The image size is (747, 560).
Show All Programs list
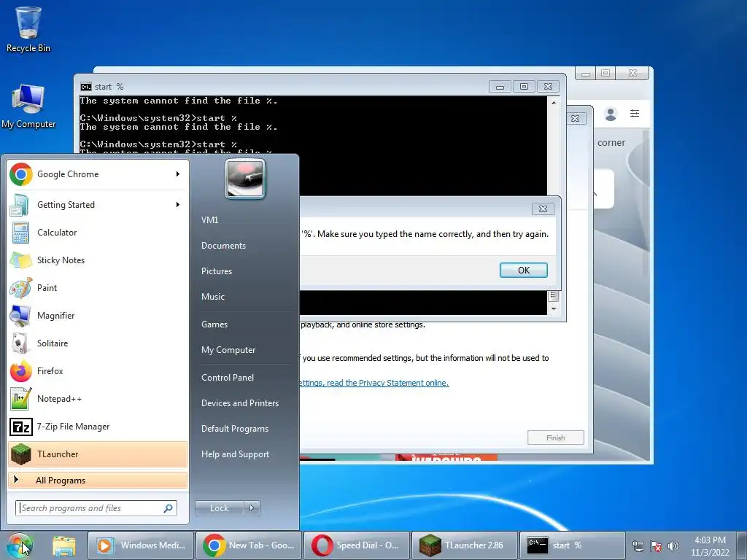click(x=98, y=480)
